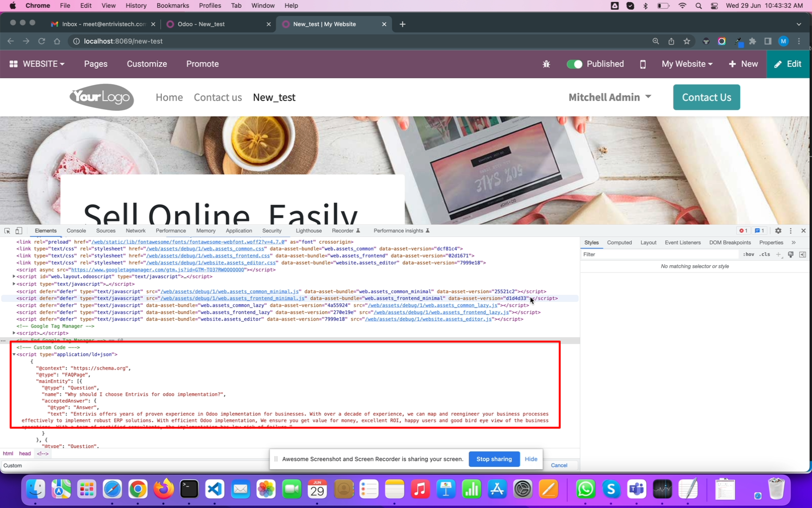Open the Extensions puzzle piece icon
Screen dimensions: 812x508
tap(753, 41)
